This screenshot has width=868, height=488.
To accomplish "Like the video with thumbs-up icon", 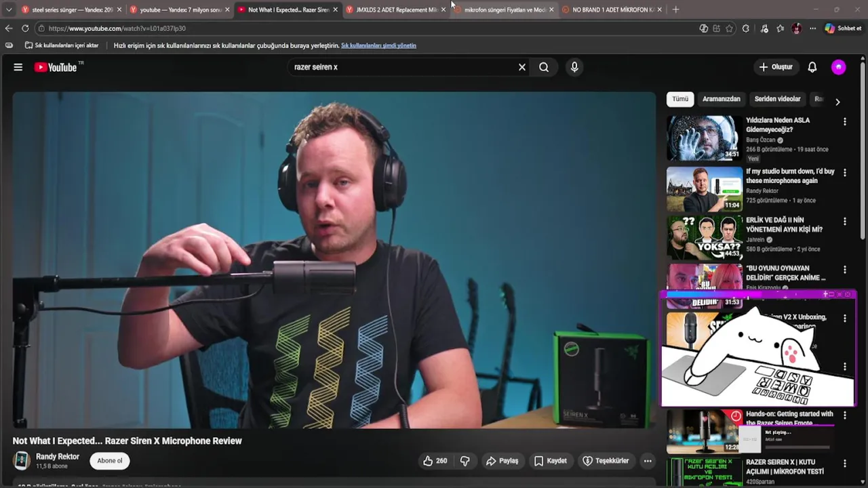I will 428,461.
